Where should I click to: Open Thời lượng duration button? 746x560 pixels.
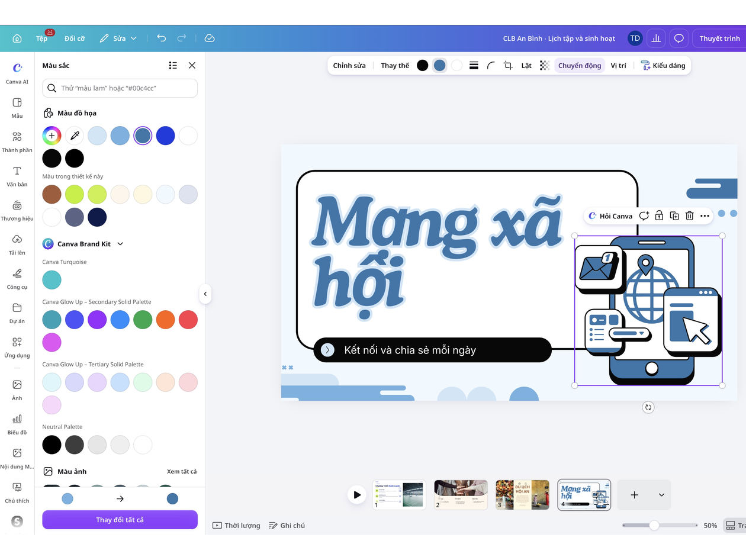236,525
